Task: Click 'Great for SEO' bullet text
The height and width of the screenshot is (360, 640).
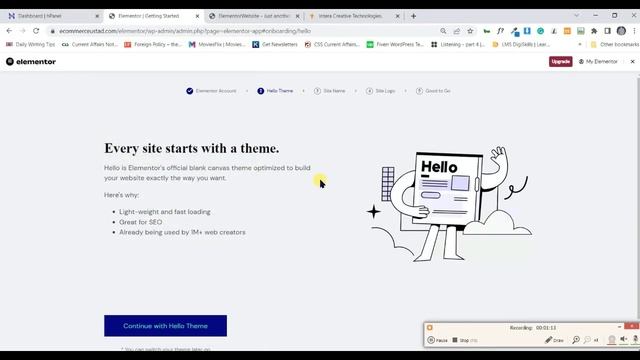Action: [140, 222]
